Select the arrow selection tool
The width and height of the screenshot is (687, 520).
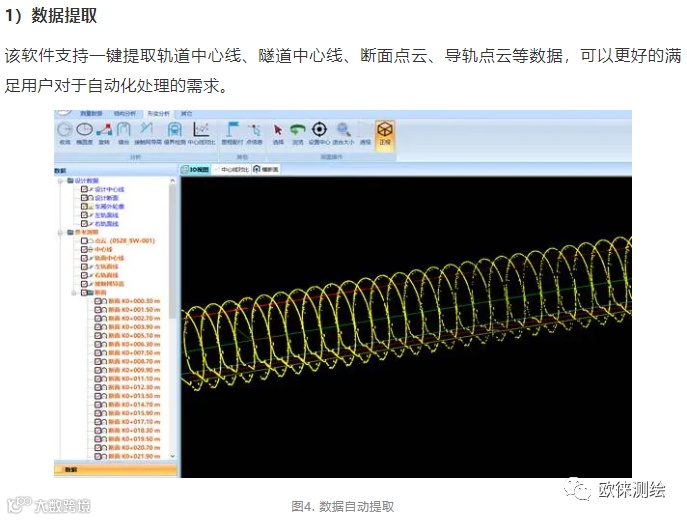click(x=278, y=133)
